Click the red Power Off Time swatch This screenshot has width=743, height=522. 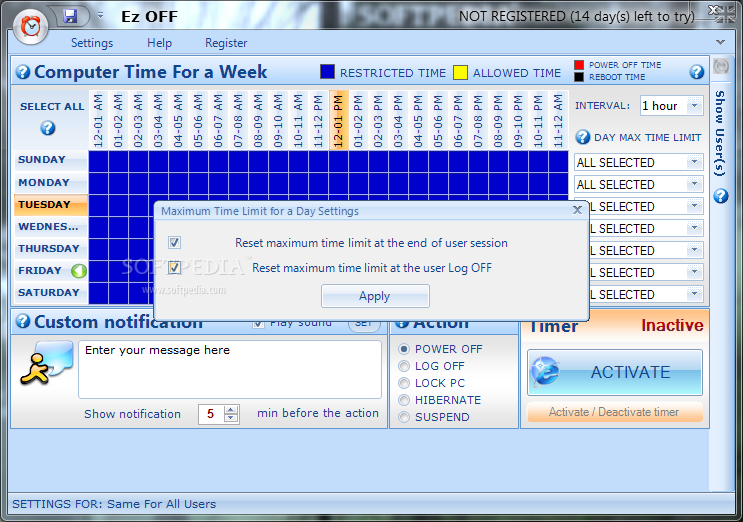(579, 65)
